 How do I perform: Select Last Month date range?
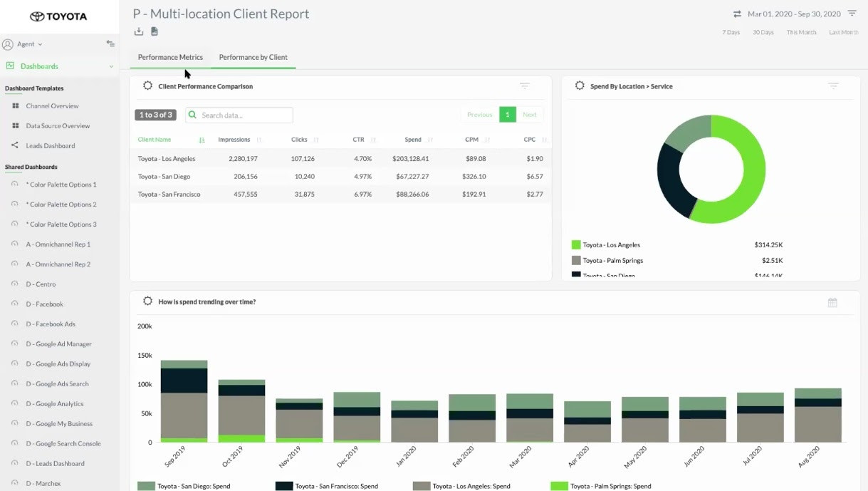(844, 33)
